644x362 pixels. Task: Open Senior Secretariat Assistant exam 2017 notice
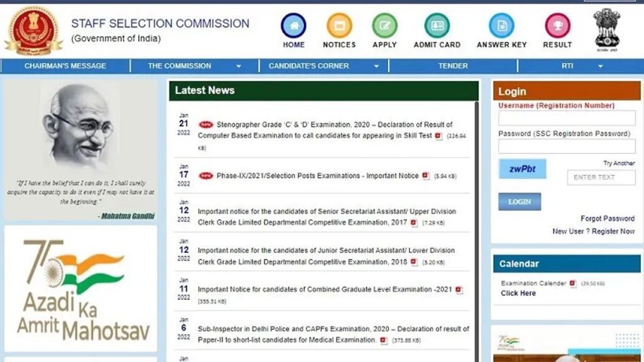(327, 217)
